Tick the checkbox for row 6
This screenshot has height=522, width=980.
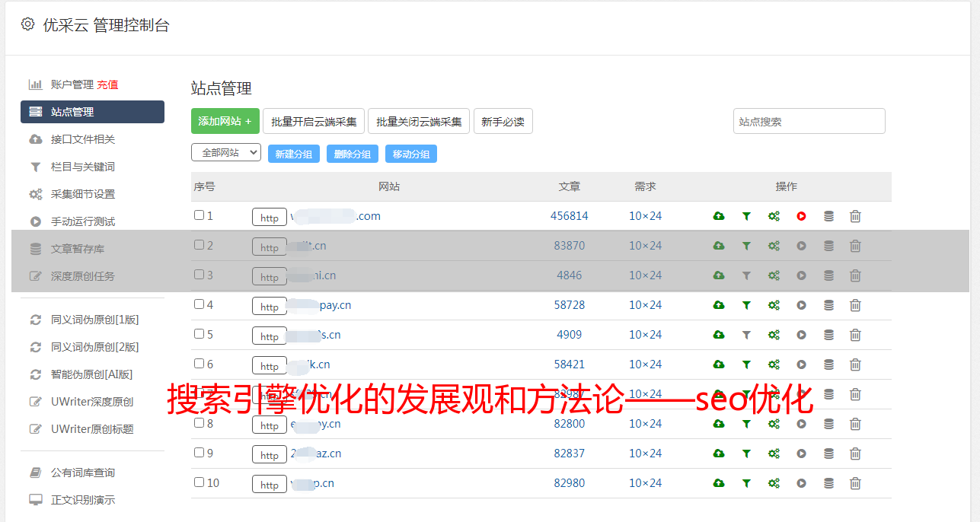(199, 364)
